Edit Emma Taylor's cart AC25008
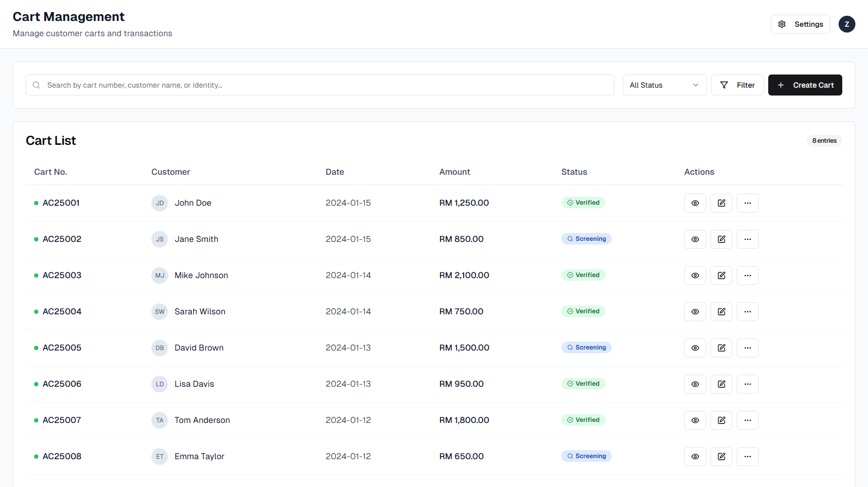Screen dimensions: 868x487 click(x=721, y=457)
